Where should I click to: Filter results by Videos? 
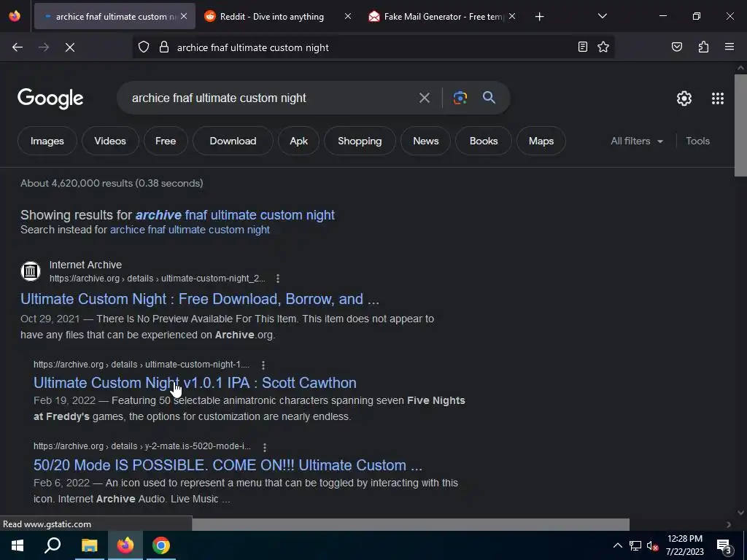[x=110, y=141]
